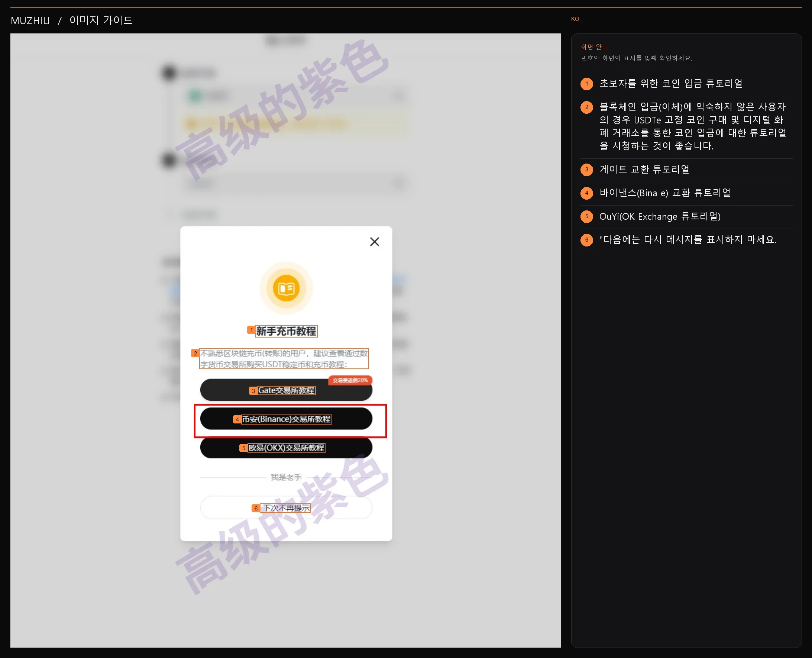Viewport: 812px width, 658px height.
Task: Close the 新手充币教程 dialog with X
Action: click(374, 242)
